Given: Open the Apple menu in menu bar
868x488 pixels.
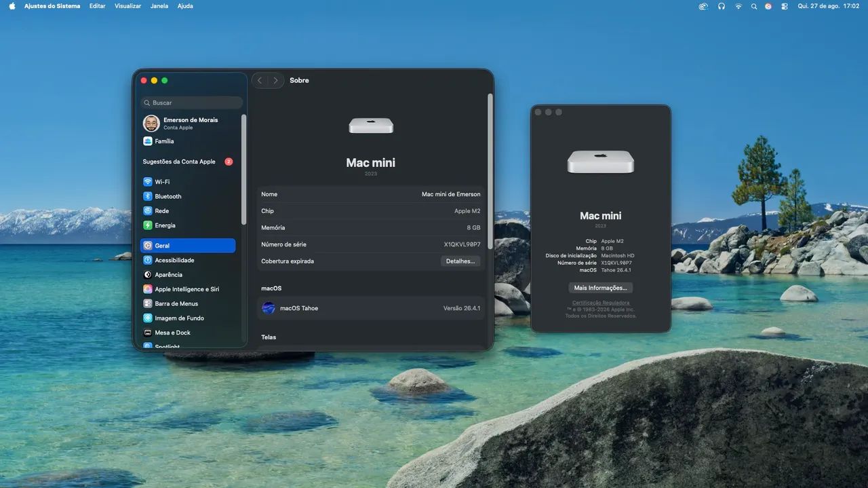Looking at the screenshot, I should point(12,6).
